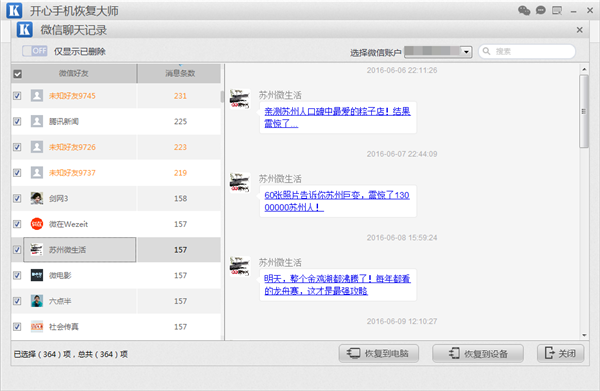
Task: Sort by the 消息条数 column header
Action: coord(179,73)
